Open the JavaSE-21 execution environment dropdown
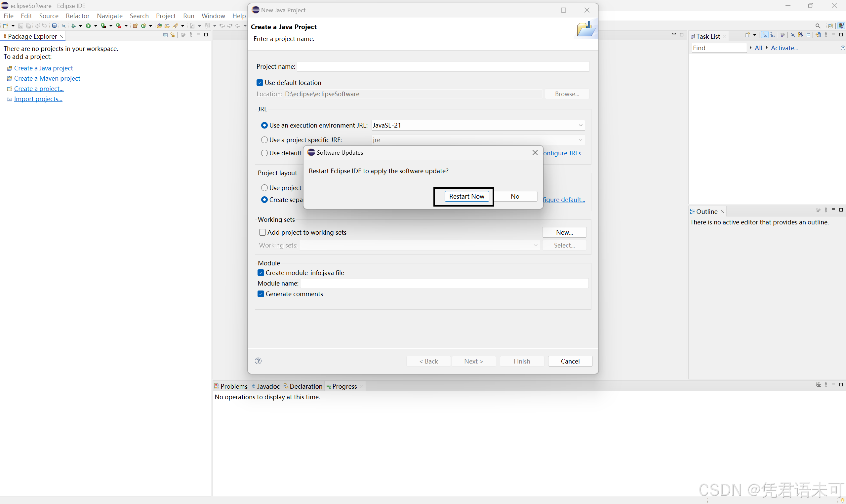This screenshot has height=504, width=846. (581, 125)
